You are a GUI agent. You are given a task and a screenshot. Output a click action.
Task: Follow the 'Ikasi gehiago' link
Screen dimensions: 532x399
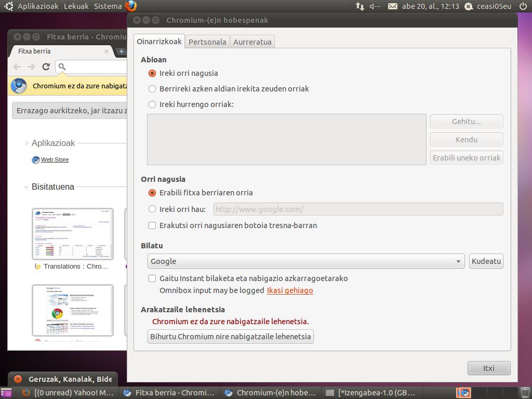coord(290,290)
